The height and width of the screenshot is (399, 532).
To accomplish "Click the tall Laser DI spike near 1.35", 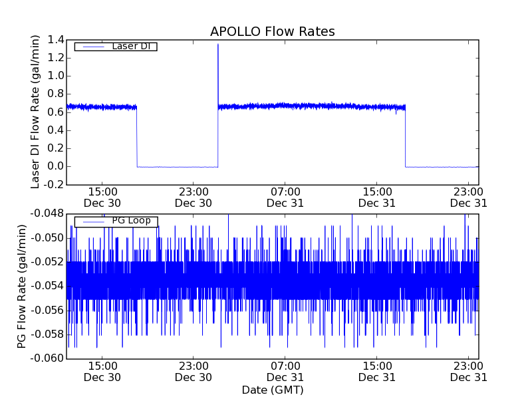I will [x=218, y=74].
